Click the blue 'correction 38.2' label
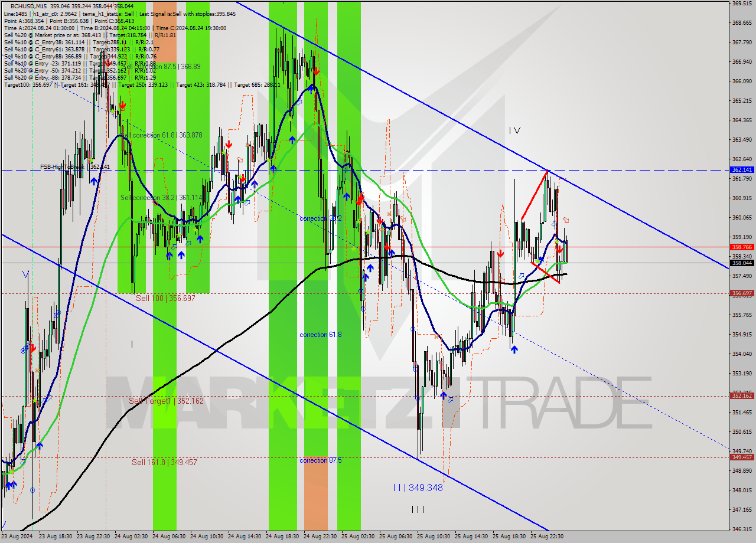 coord(321,218)
